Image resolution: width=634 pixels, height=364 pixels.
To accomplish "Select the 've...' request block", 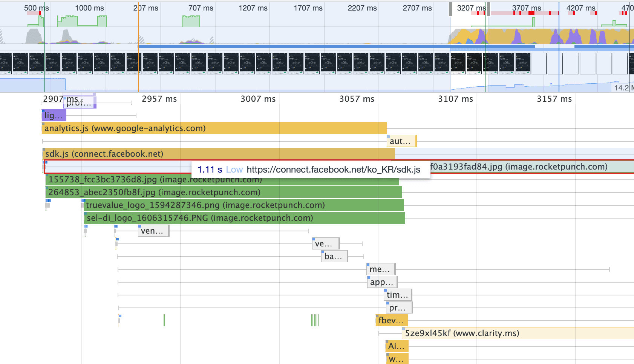I will click(326, 243).
